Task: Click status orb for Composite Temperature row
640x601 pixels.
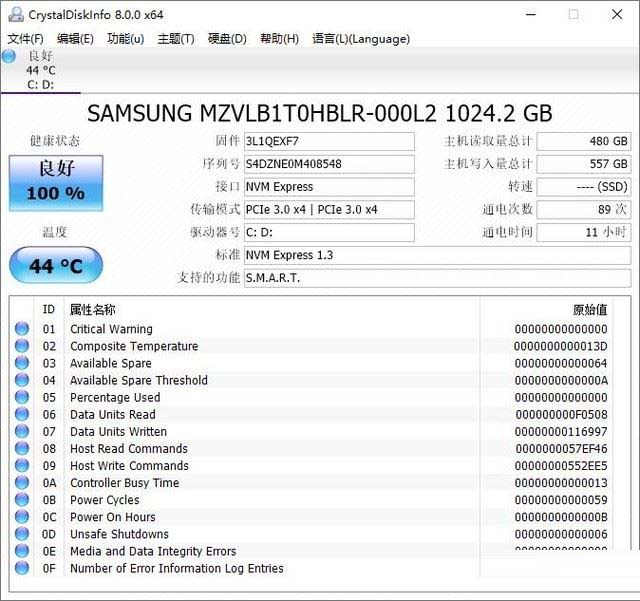Action: coord(22,346)
